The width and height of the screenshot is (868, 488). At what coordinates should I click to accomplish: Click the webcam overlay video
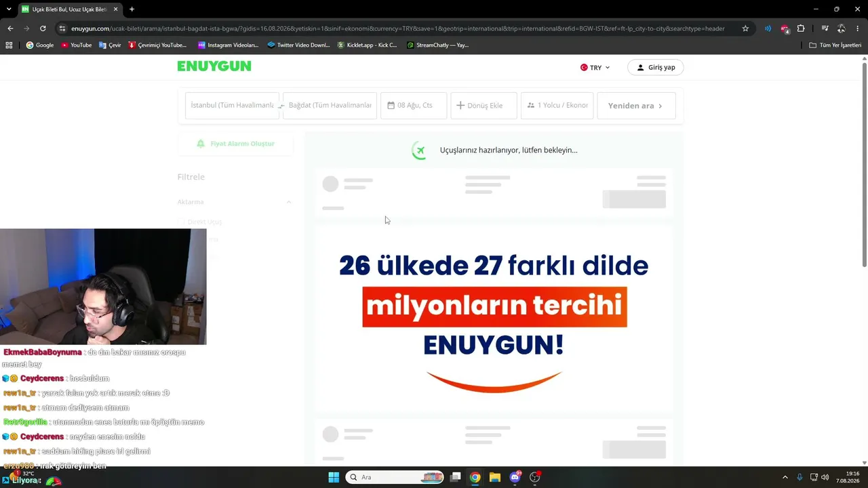coord(103,287)
